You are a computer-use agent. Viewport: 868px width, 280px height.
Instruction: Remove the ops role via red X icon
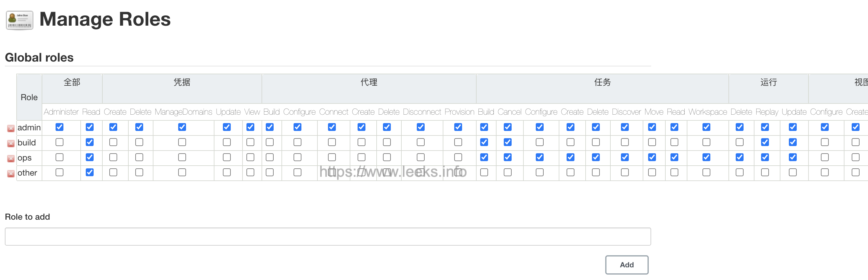click(x=11, y=158)
